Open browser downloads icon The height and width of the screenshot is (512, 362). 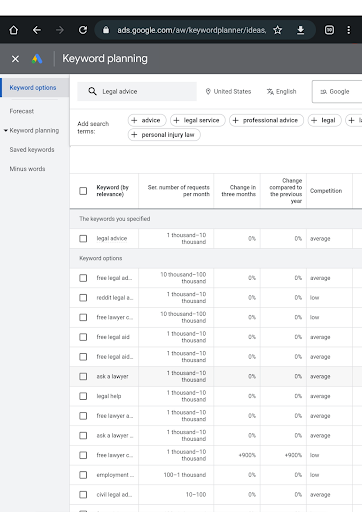[x=300, y=30]
